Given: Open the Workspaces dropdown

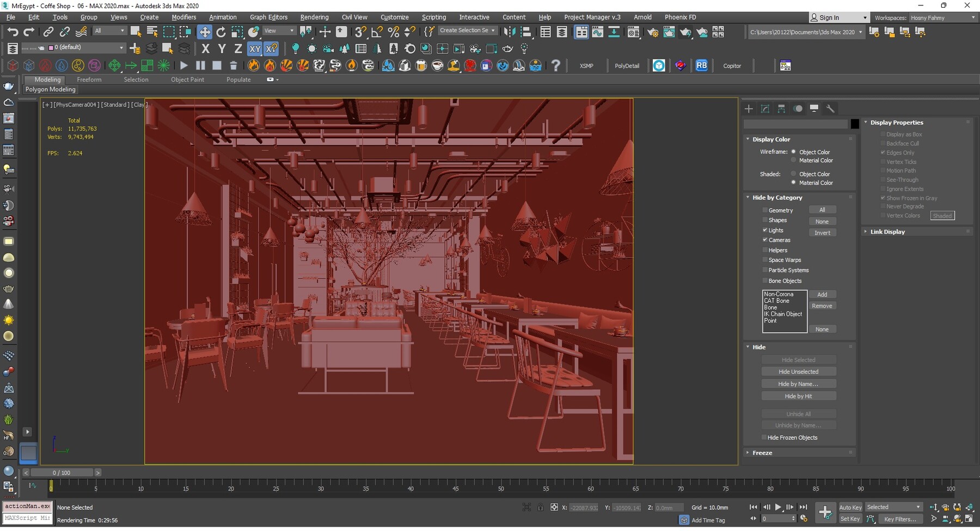Looking at the screenshot, I should point(944,17).
